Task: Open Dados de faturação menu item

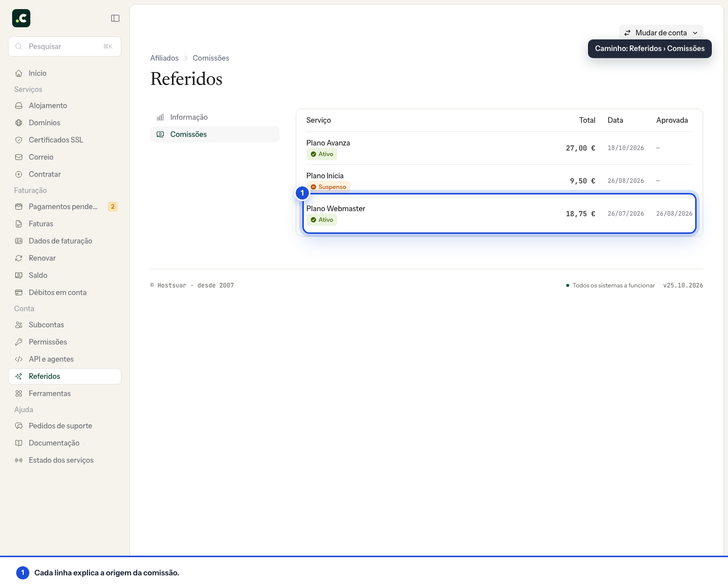Action: (x=65, y=241)
